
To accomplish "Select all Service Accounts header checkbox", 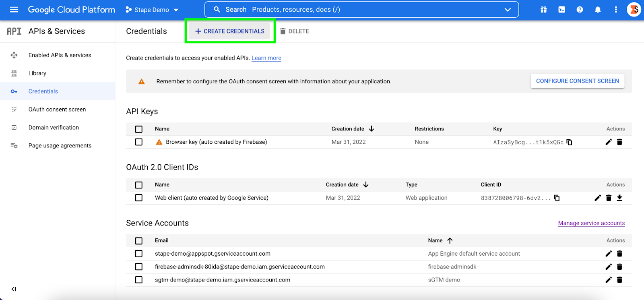I will click(x=139, y=241).
